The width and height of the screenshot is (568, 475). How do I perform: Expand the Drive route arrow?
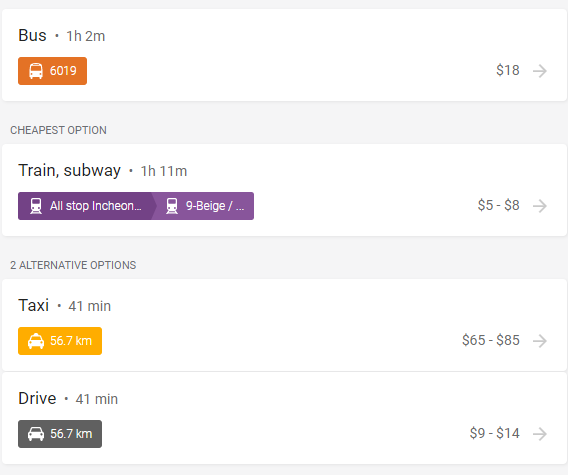(x=540, y=434)
